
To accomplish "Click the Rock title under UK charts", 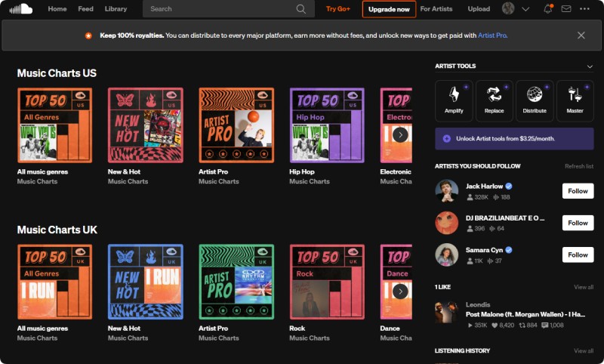I will (297, 329).
